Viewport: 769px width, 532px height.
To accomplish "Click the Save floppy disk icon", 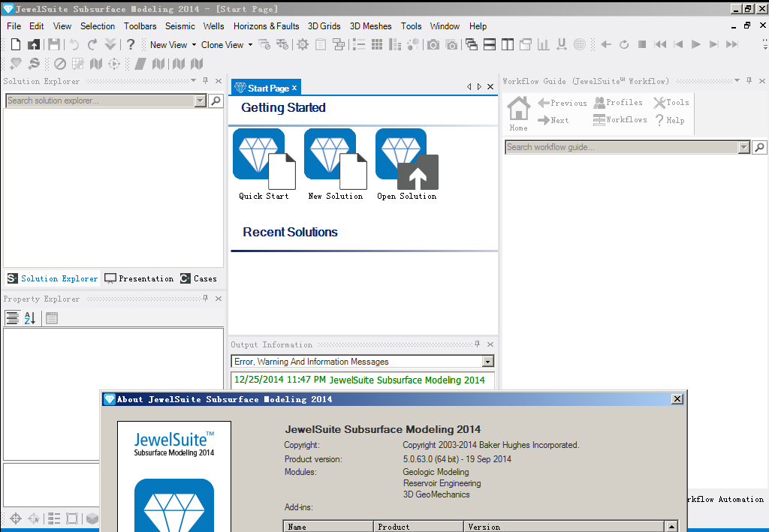I will coord(54,44).
